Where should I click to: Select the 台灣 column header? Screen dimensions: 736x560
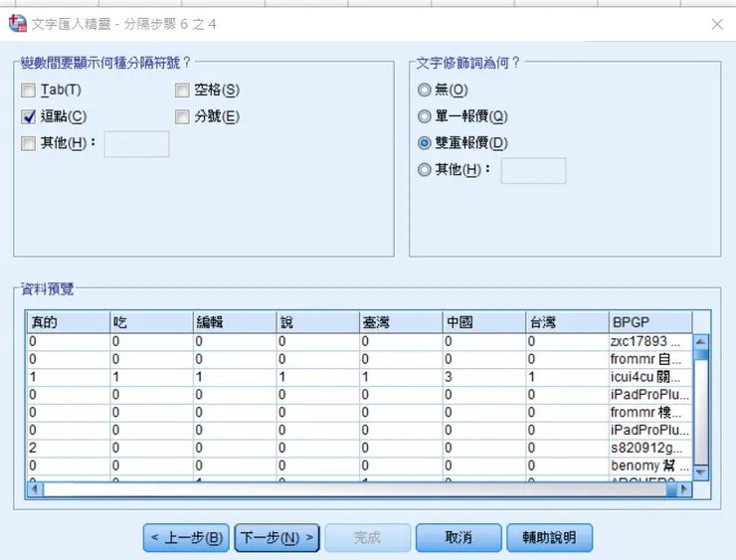567,322
